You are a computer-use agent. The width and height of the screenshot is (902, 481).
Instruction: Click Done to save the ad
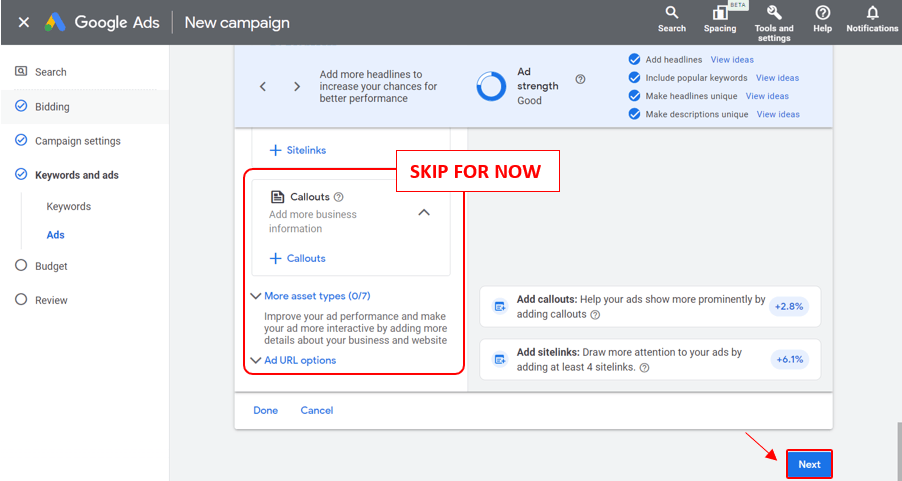click(x=266, y=410)
